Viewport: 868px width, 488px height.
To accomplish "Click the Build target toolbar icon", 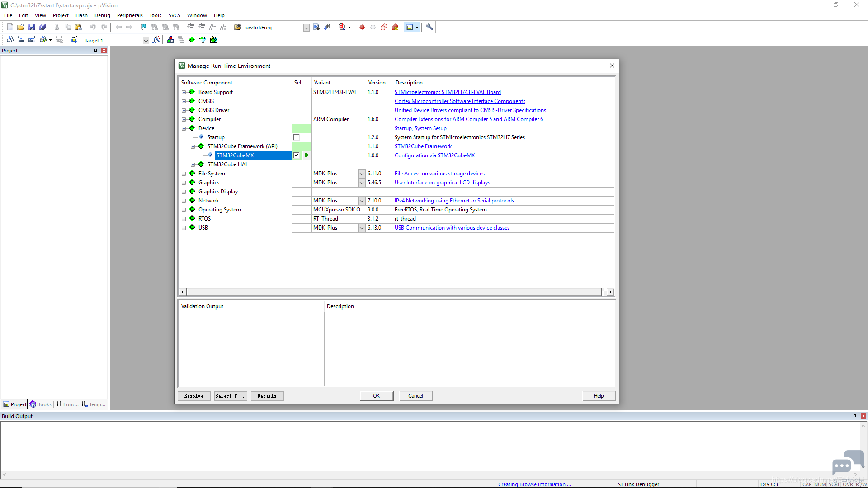I will click(21, 40).
